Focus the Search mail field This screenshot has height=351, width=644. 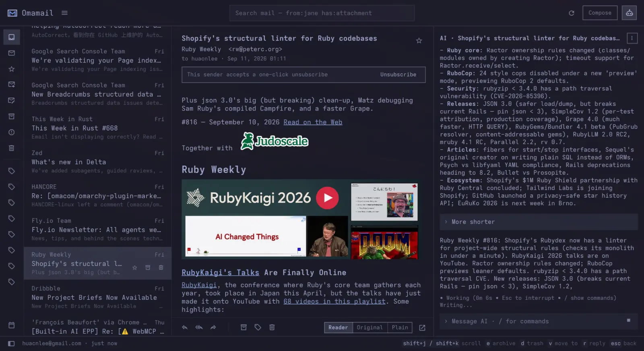point(322,13)
